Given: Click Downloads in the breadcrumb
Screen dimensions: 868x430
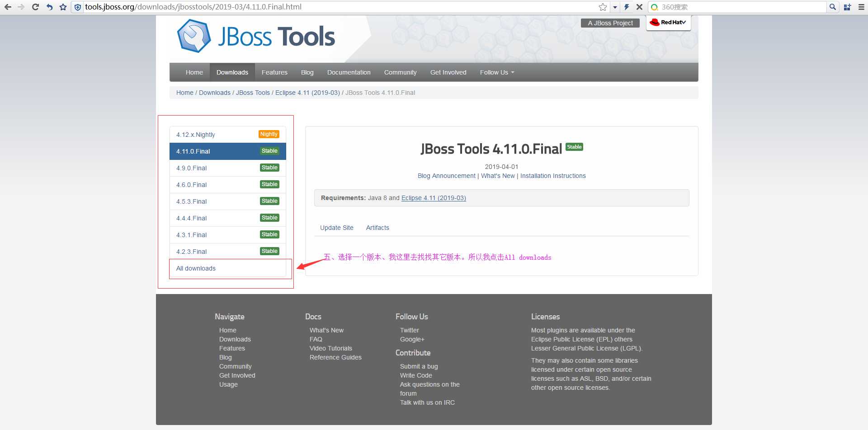Looking at the screenshot, I should [x=215, y=93].
